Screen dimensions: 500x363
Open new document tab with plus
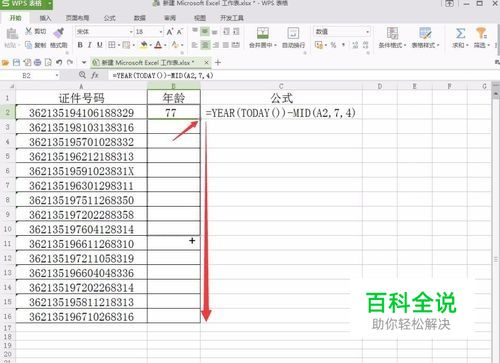click(218, 62)
